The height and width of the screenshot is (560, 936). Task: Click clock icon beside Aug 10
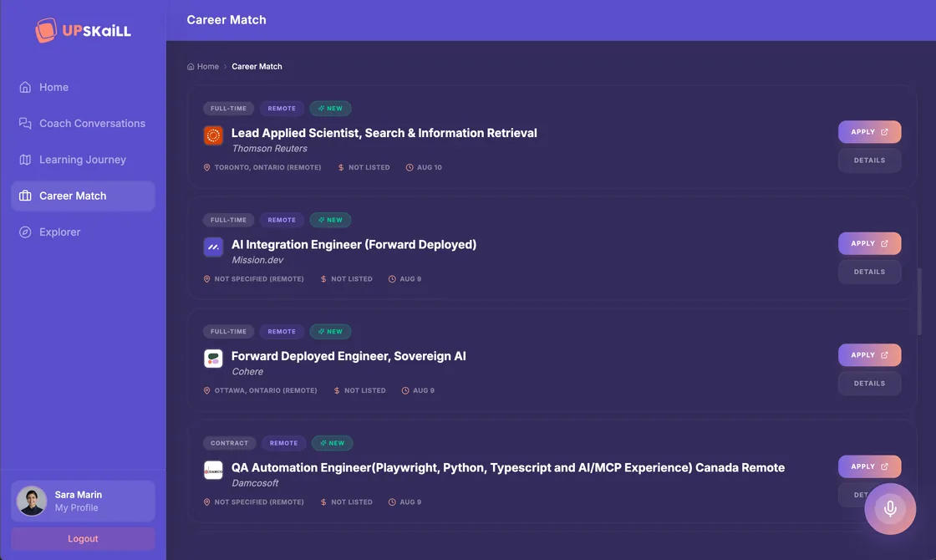409,167
